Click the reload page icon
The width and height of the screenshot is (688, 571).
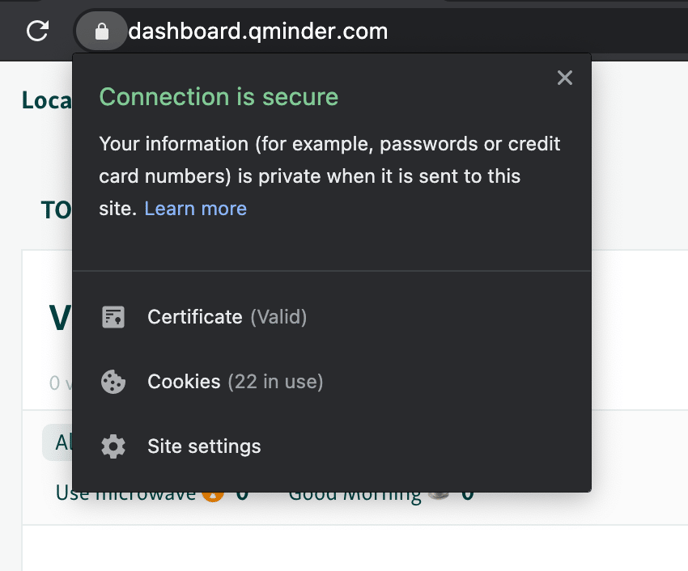click(x=38, y=31)
